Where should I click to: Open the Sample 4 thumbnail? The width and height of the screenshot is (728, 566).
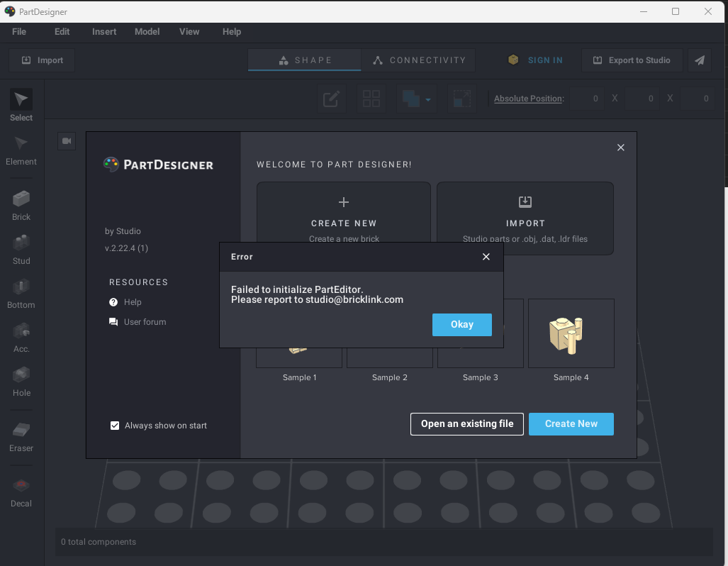(571, 333)
